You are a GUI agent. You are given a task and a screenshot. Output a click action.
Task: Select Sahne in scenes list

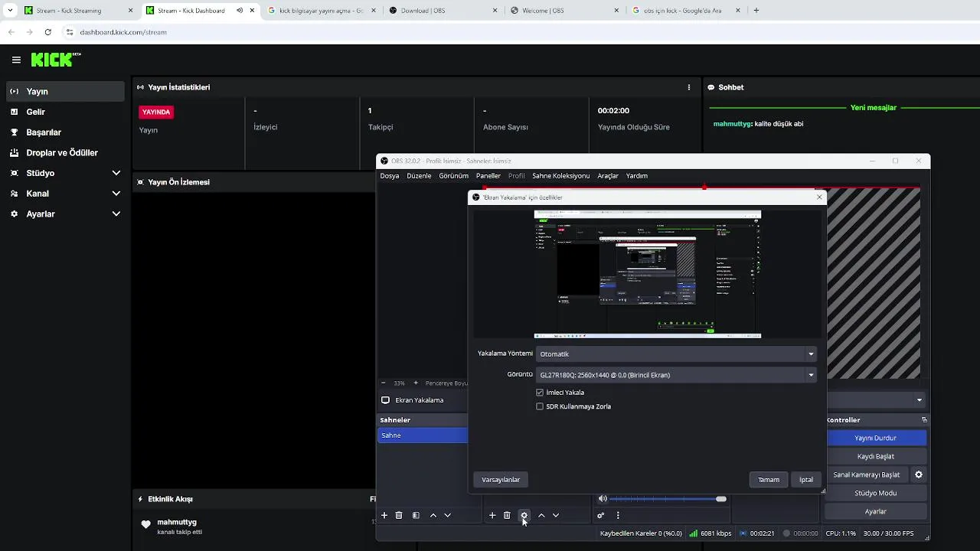423,435
